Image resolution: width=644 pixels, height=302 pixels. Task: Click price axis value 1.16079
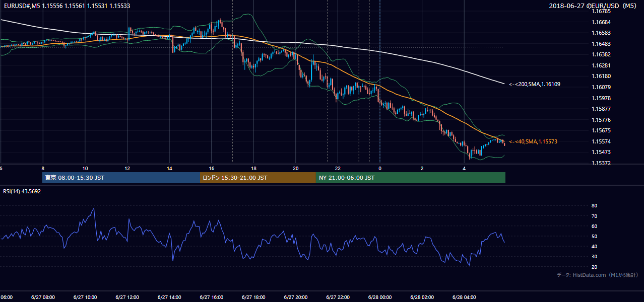(x=601, y=87)
